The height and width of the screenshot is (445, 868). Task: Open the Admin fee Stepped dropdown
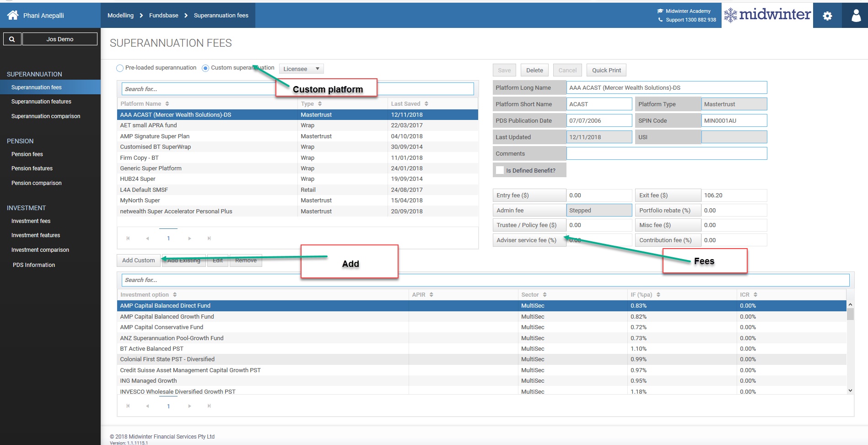click(599, 210)
